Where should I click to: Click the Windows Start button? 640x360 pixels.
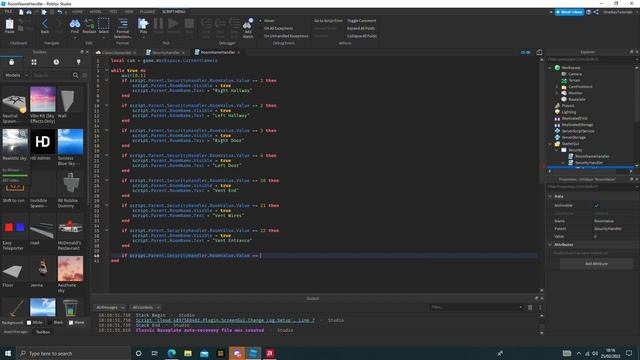pos(8,353)
